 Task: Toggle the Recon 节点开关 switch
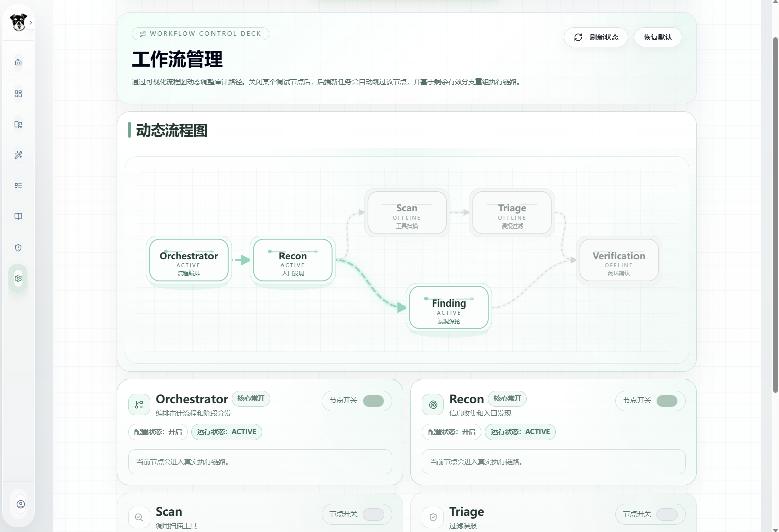tap(667, 401)
